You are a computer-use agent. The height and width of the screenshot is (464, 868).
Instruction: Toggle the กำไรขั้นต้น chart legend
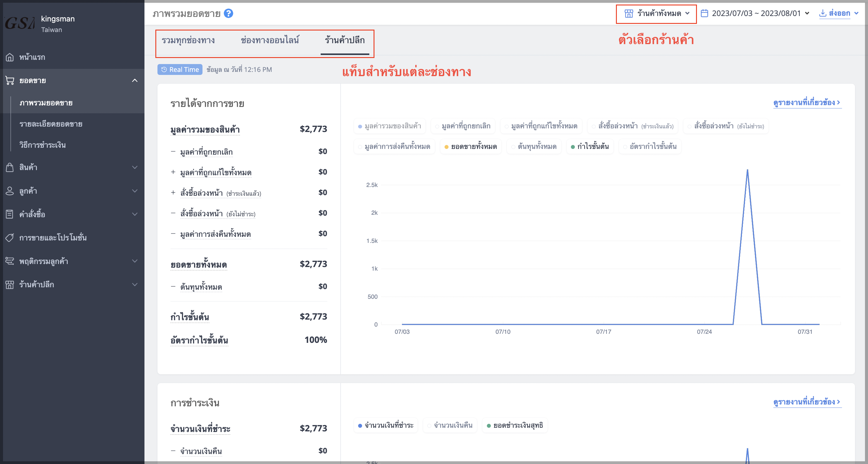point(590,147)
